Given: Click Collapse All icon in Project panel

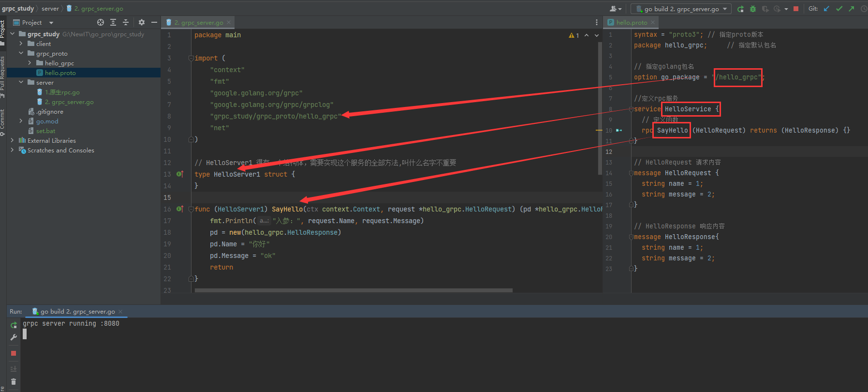Looking at the screenshot, I should [126, 22].
